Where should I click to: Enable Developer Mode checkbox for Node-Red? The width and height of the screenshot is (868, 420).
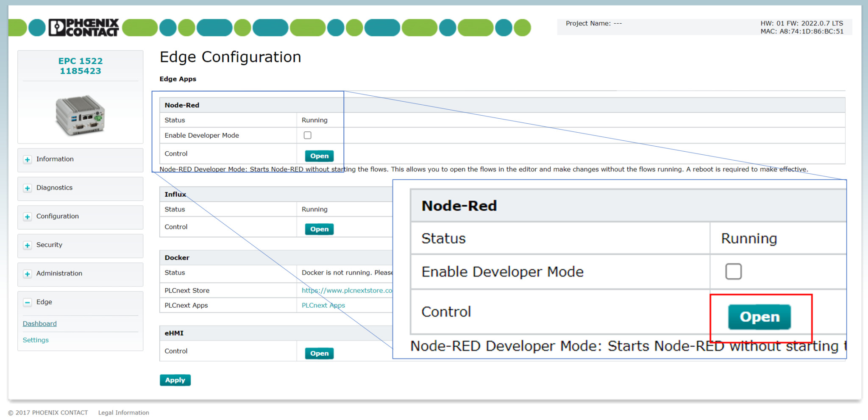308,135
